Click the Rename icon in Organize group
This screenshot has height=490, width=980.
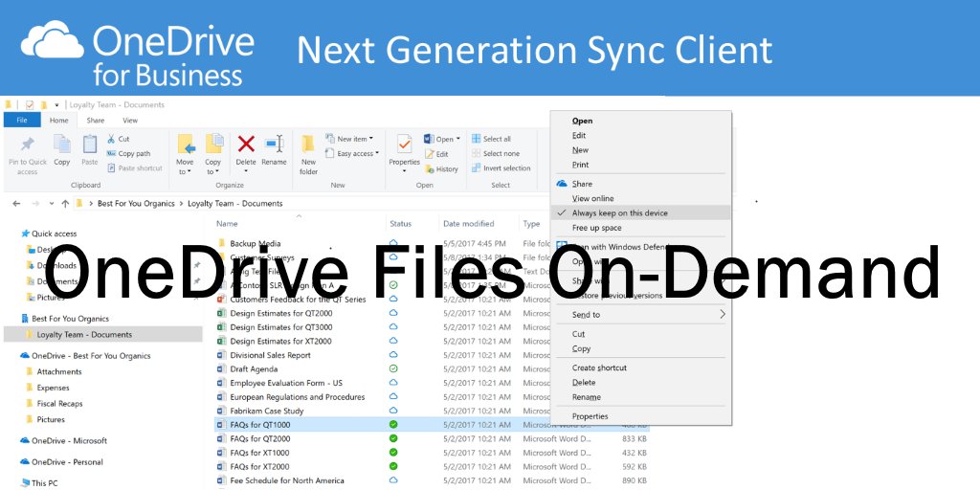[x=275, y=145]
